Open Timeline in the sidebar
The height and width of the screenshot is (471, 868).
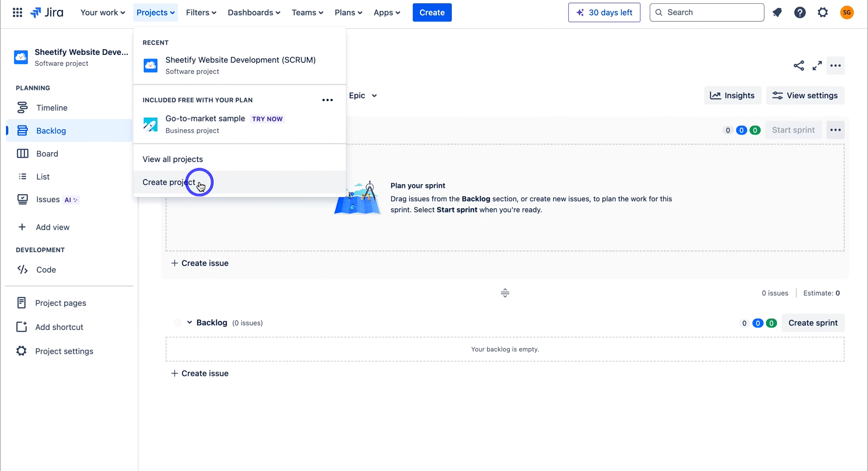[x=69, y=108]
